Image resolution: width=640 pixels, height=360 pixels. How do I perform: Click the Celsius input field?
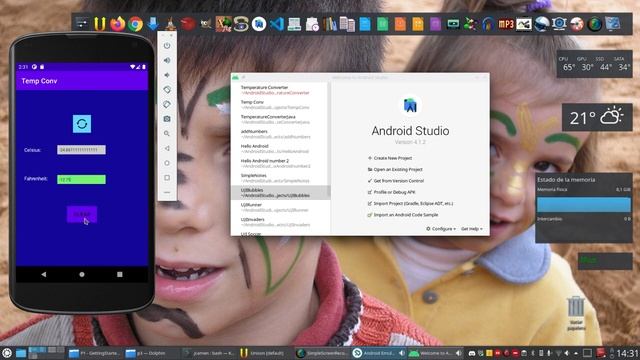pos(81,150)
